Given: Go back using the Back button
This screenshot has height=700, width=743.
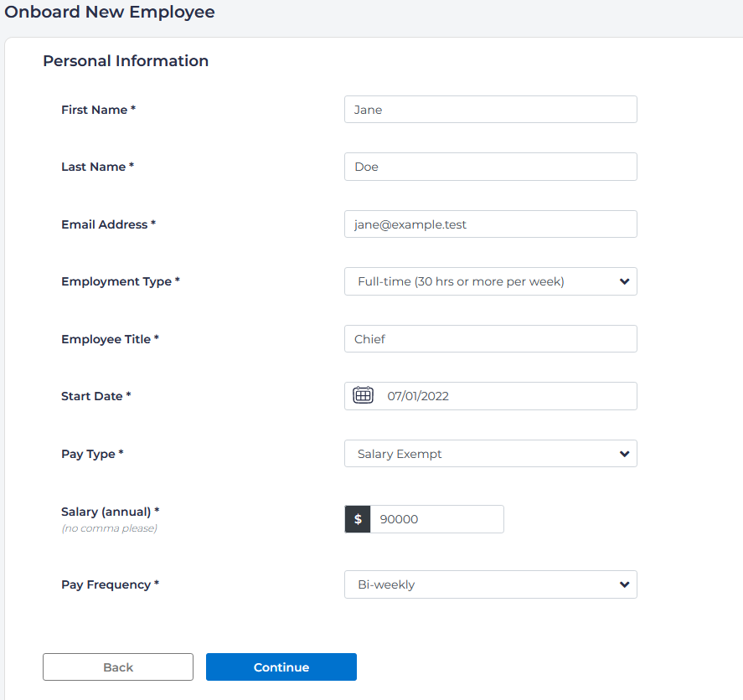Looking at the screenshot, I should tap(118, 667).
